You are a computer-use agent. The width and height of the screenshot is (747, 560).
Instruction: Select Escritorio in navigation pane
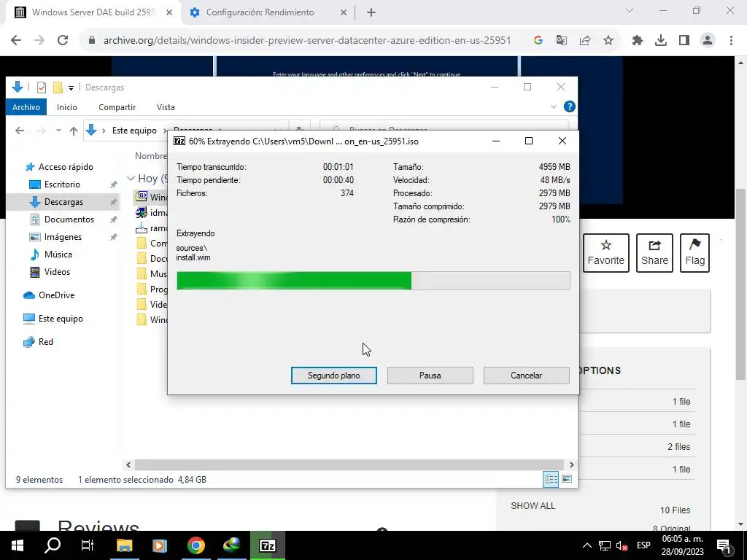coord(62,184)
